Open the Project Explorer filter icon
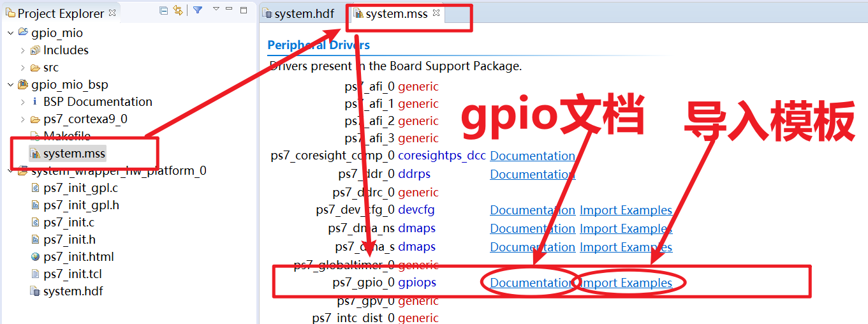868x324 pixels. [198, 10]
